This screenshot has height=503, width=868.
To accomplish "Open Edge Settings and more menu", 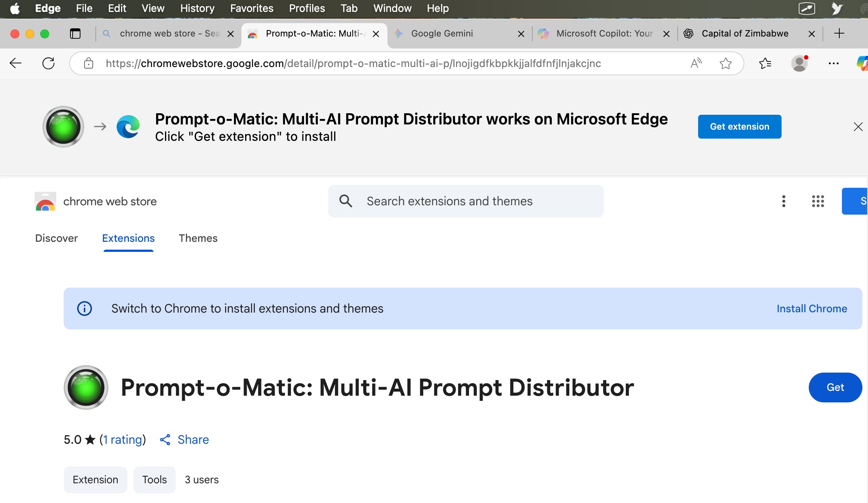I will point(834,63).
